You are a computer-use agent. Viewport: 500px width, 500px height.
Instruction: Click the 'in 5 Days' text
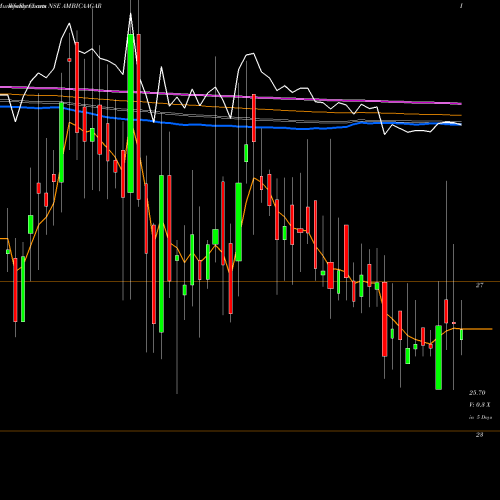pos(480,417)
